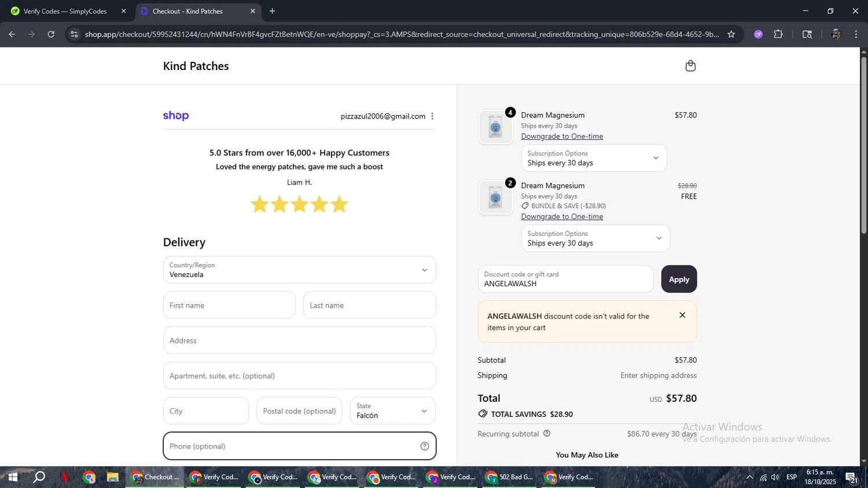Open the Country/Region dropdown
This screenshot has height=488, width=868.
299,270
